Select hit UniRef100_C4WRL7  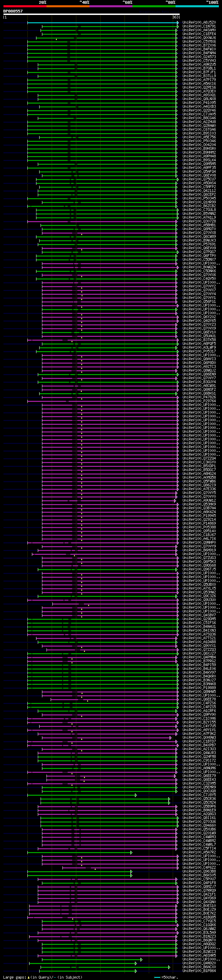click(x=199, y=844)
